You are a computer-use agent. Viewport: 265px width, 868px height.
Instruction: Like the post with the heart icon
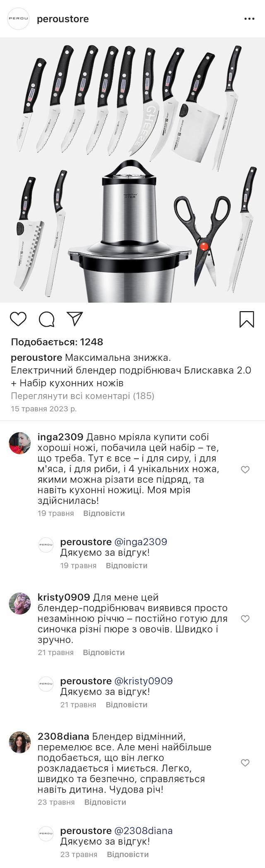pos(18,319)
